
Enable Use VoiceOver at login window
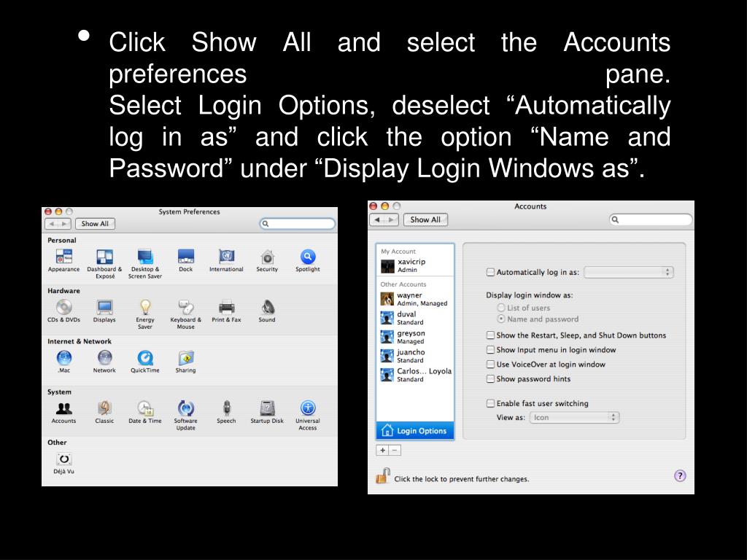pyautogui.click(x=490, y=365)
